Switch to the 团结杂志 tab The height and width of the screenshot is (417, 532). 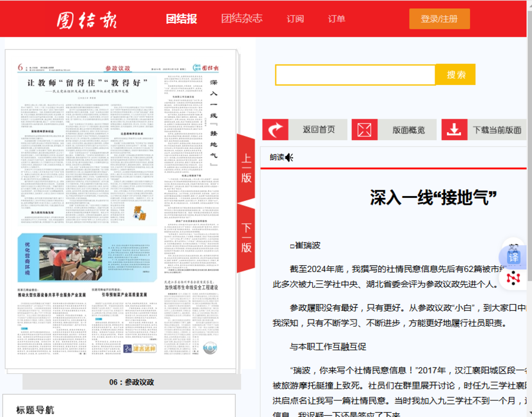tap(242, 18)
